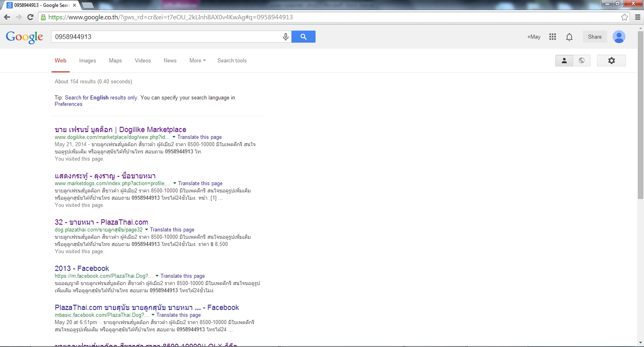Expand options arrow for mbasic.facebook.com result

(153, 315)
